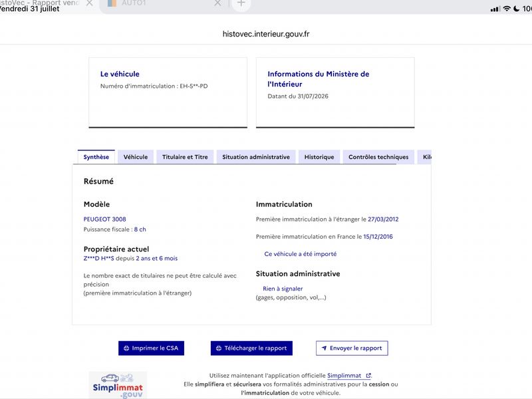Viewport: 532px width, 399px height.
Task: Open the Véhicule tab
Action: (136, 157)
